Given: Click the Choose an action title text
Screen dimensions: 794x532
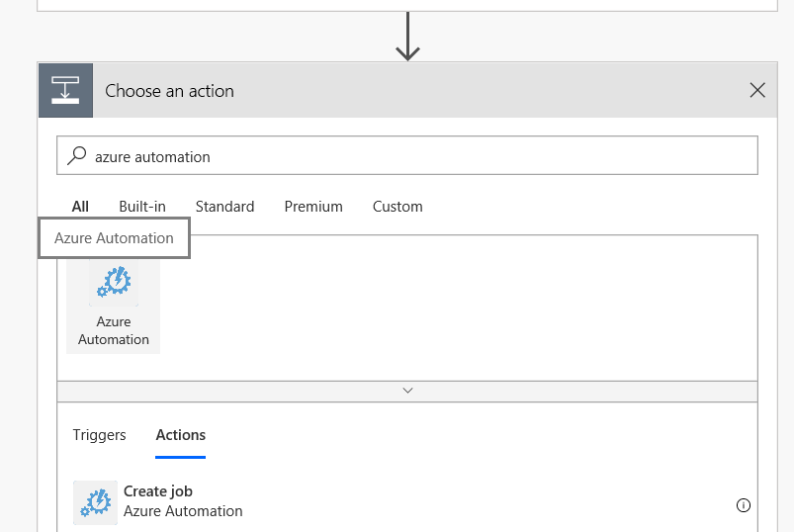Looking at the screenshot, I should [x=170, y=91].
